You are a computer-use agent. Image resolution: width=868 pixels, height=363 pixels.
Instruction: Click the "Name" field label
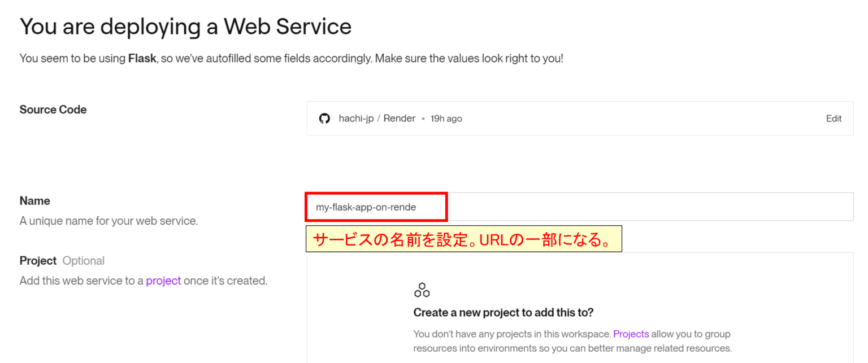pyautogui.click(x=34, y=201)
